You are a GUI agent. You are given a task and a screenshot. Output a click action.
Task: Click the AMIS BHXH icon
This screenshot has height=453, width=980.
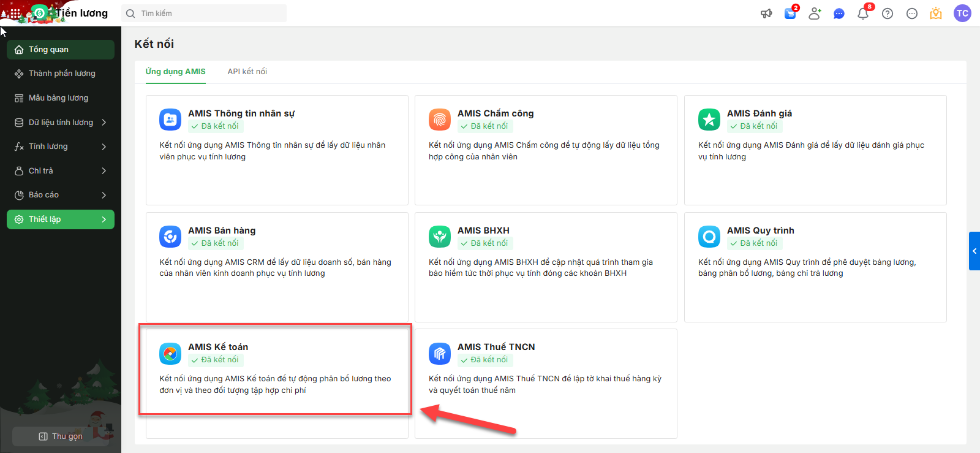440,237
